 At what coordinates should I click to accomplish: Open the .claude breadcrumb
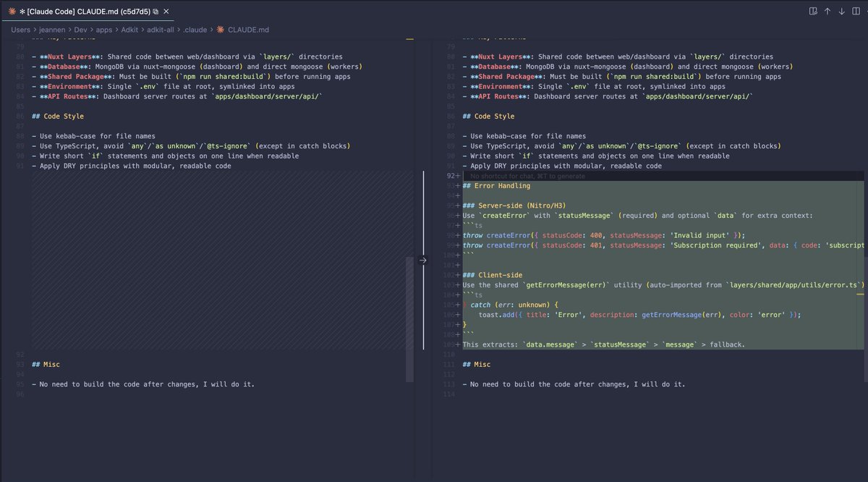197,30
